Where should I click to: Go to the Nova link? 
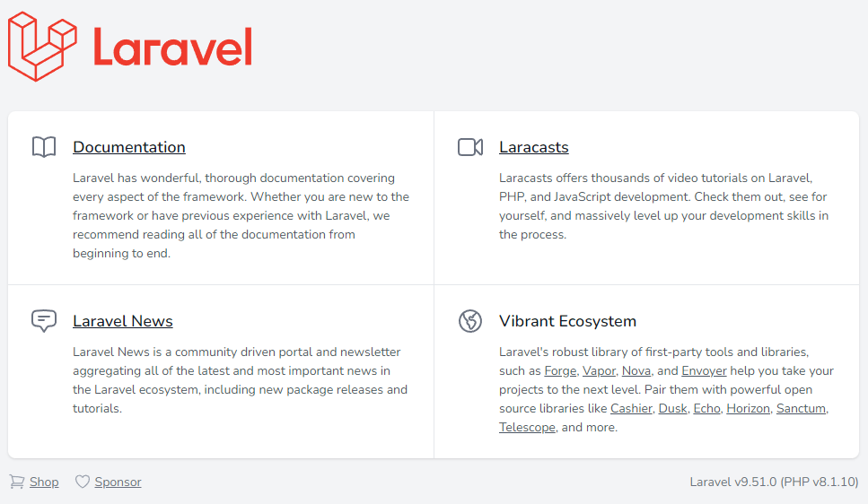pyautogui.click(x=636, y=370)
